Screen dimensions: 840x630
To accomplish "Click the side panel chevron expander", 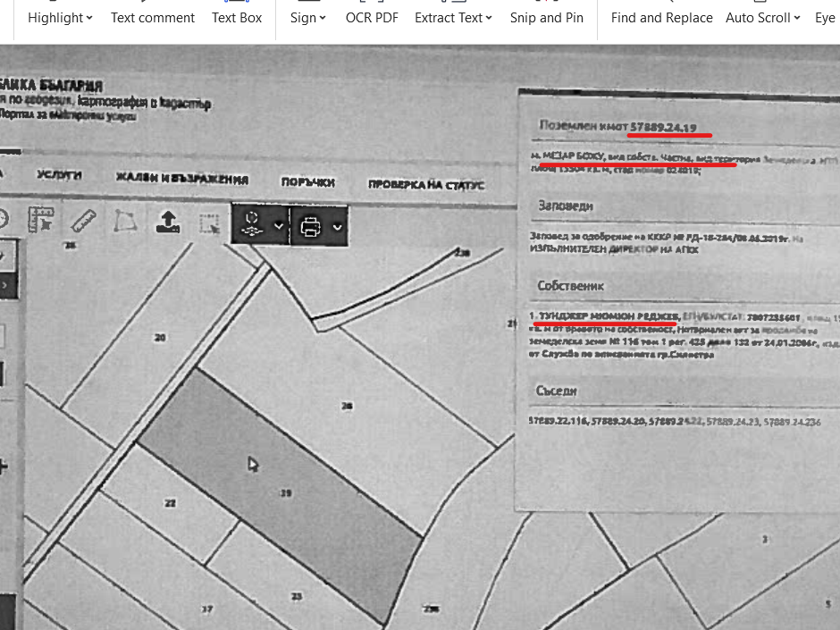I will point(4,285).
